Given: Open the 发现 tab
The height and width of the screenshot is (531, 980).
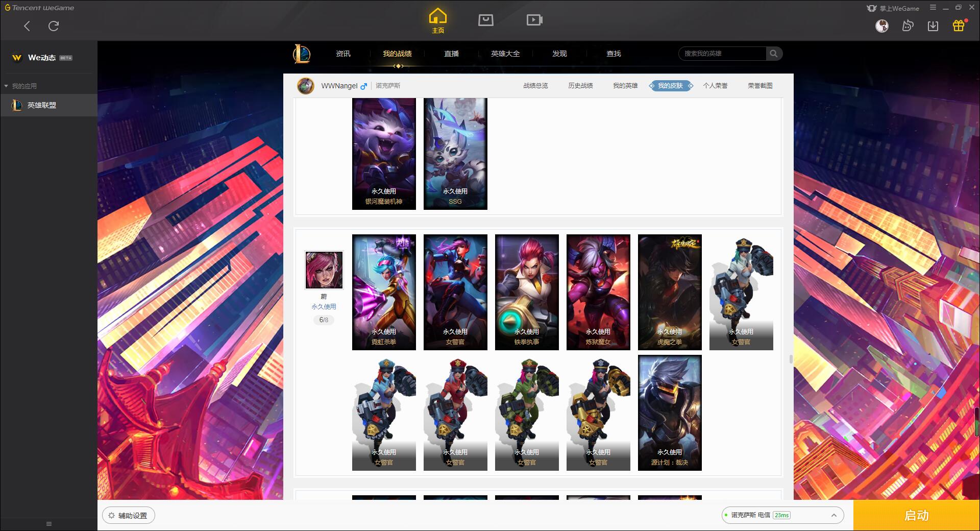Looking at the screenshot, I should [x=559, y=54].
